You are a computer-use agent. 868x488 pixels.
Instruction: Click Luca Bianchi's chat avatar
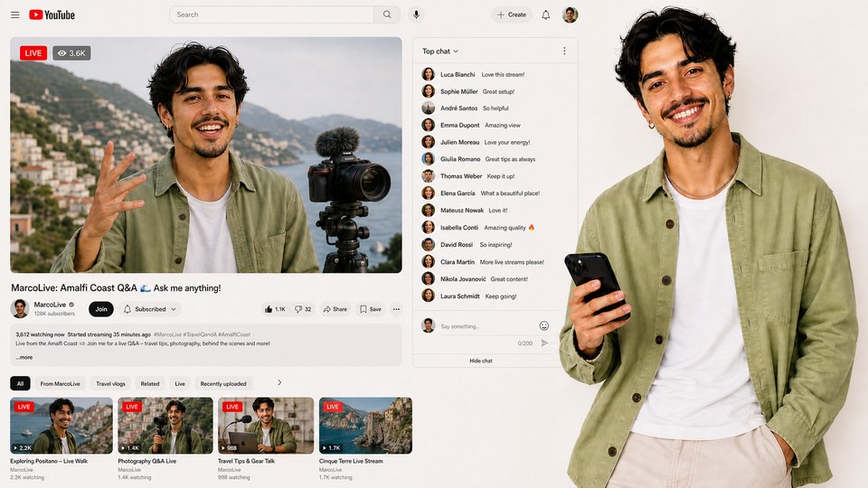click(x=428, y=74)
